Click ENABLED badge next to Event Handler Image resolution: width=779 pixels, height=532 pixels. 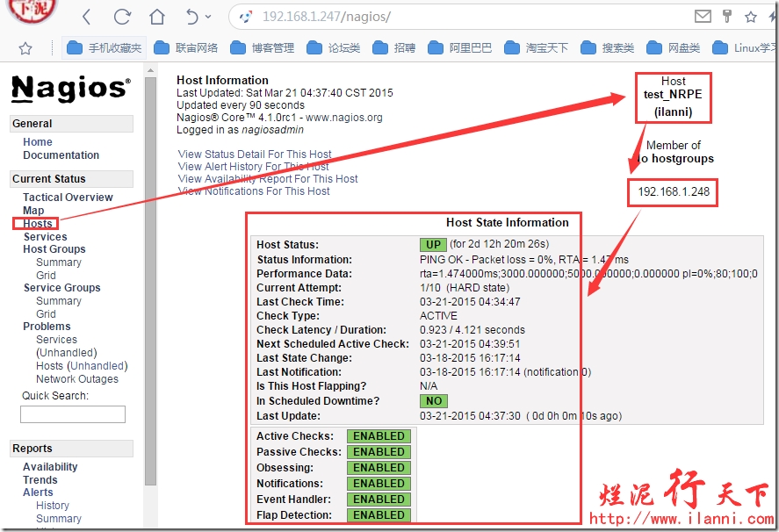coord(379,500)
